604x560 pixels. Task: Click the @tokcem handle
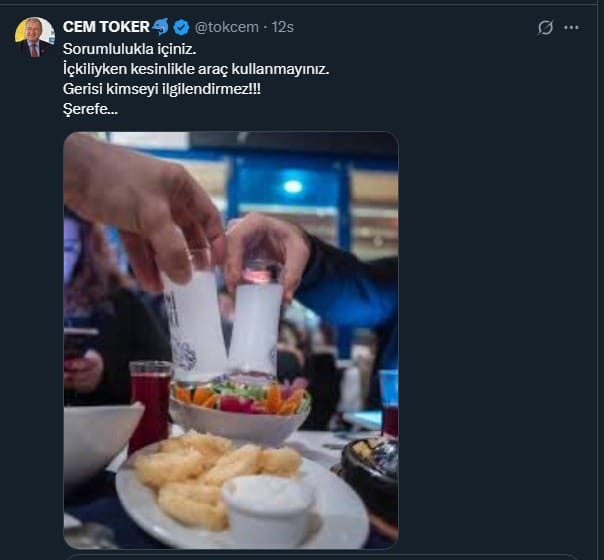[227, 27]
